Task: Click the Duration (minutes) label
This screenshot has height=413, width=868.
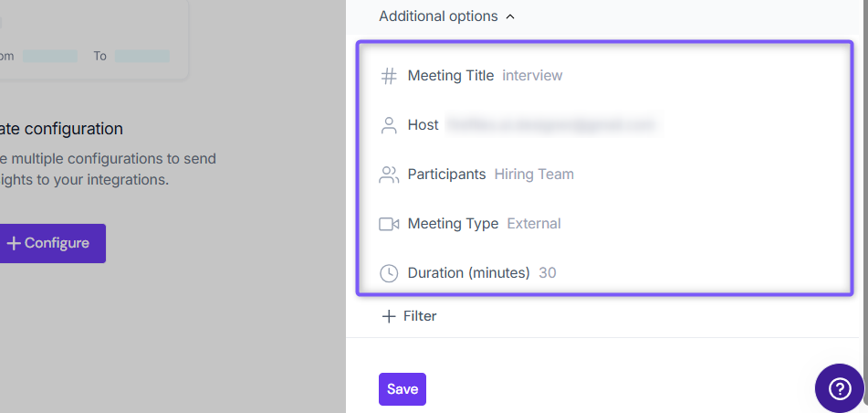Action: [x=468, y=273]
